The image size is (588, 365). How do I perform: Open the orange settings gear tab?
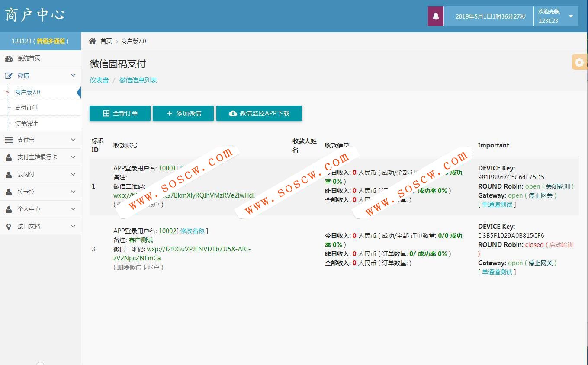pyautogui.click(x=580, y=62)
